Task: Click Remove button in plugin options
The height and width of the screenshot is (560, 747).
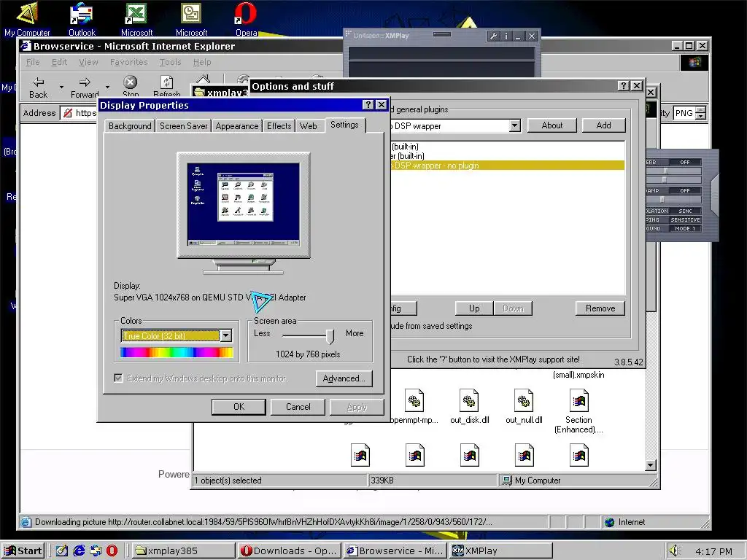Action: click(x=600, y=308)
